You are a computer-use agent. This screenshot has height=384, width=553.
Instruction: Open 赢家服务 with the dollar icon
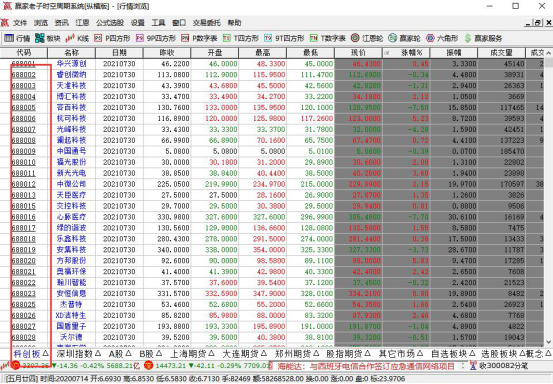point(483,38)
